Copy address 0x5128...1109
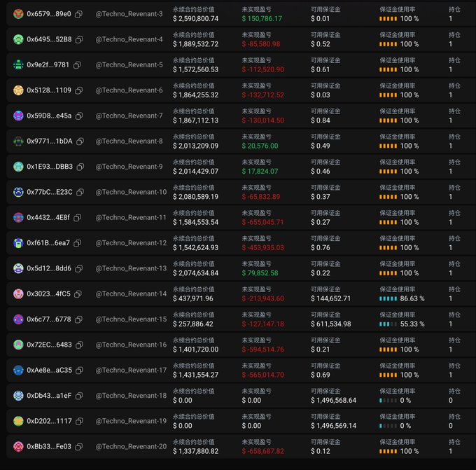Screen dimensions: 476x470 [79, 90]
